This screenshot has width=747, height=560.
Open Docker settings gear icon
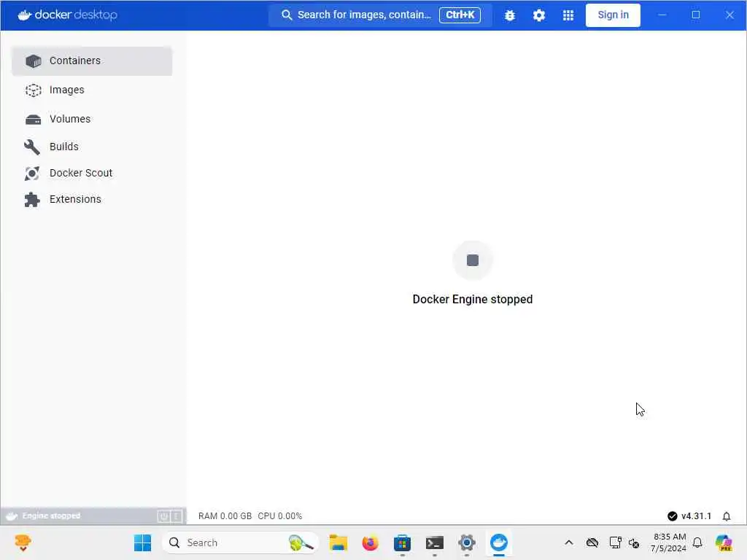tap(539, 15)
